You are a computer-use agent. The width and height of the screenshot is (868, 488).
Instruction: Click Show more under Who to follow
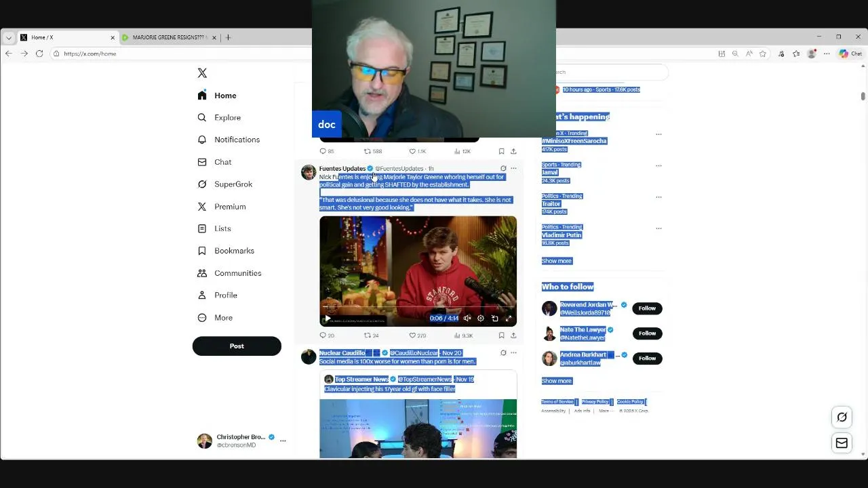[x=557, y=381]
